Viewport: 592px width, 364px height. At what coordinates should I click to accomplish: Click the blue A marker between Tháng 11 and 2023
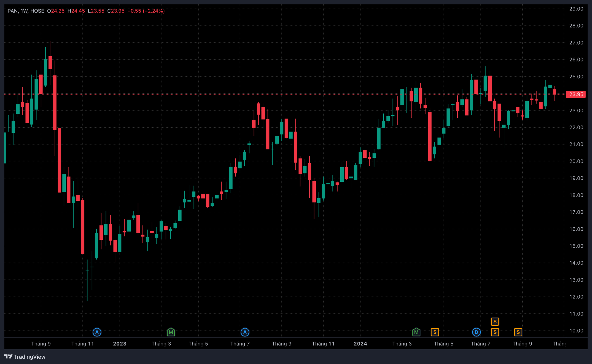coord(97,332)
